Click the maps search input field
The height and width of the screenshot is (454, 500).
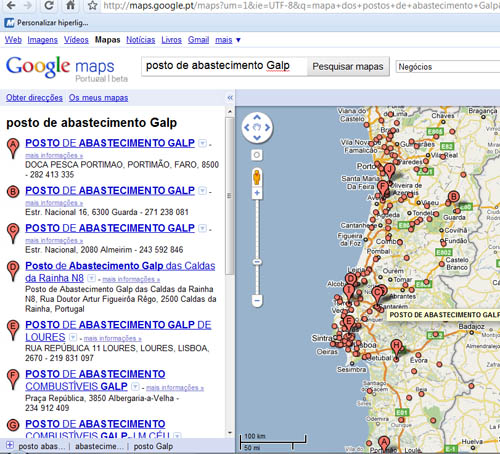[224, 66]
